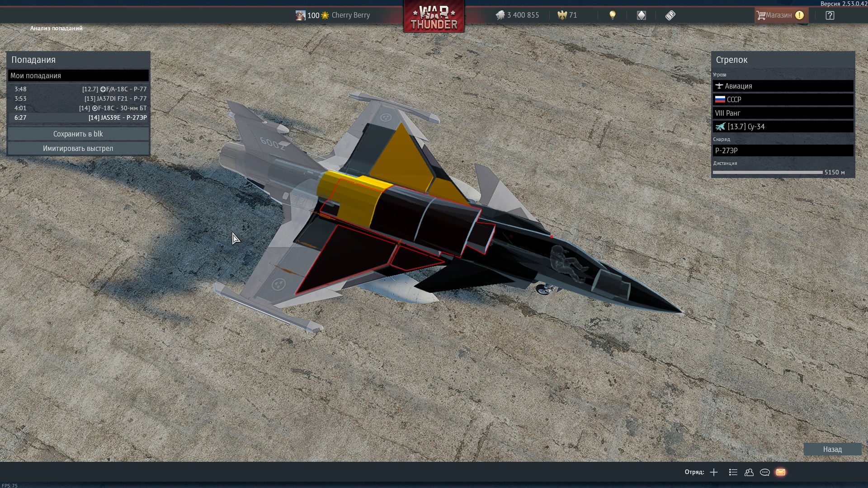The image size is (868, 488).
Task: Adjust the Дистанция distance slider
Action: pyautogui.click(x=768, y=172)
